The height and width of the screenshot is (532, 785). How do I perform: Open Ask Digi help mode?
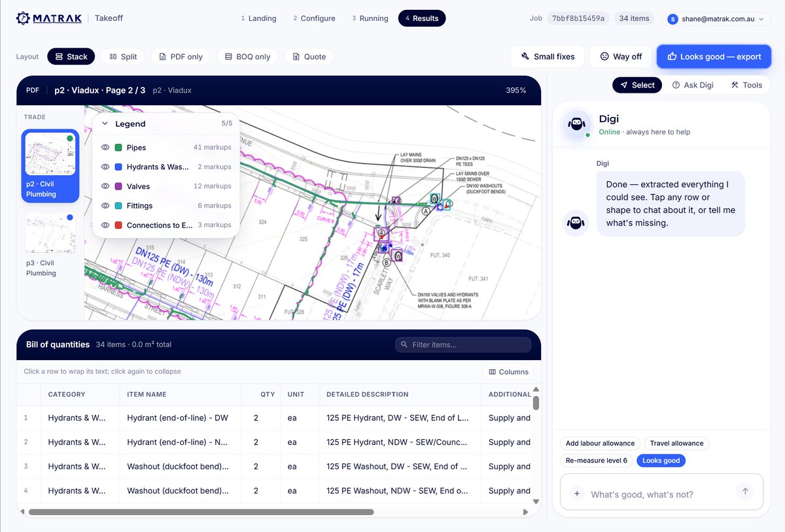pyautogui.click(x=693, y=85)
